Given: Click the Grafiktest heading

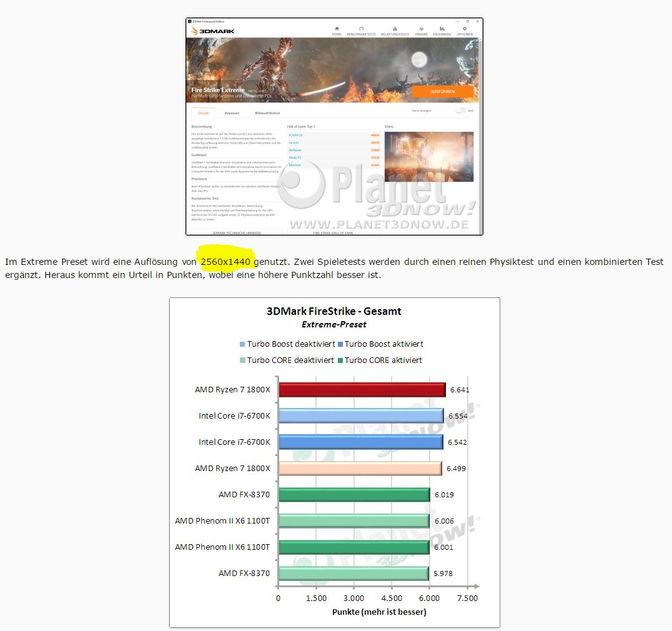Looking at the screenshot, I should coord(199,155).
